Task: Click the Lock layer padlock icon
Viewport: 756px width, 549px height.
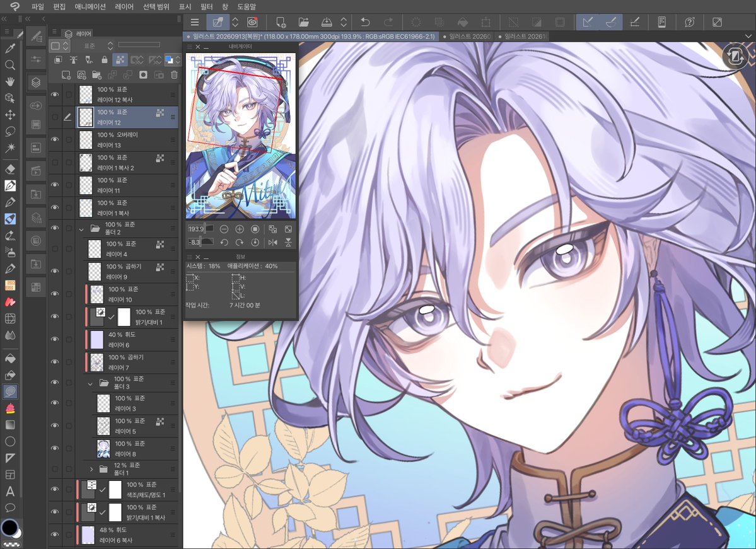Action: pos(104,60)
